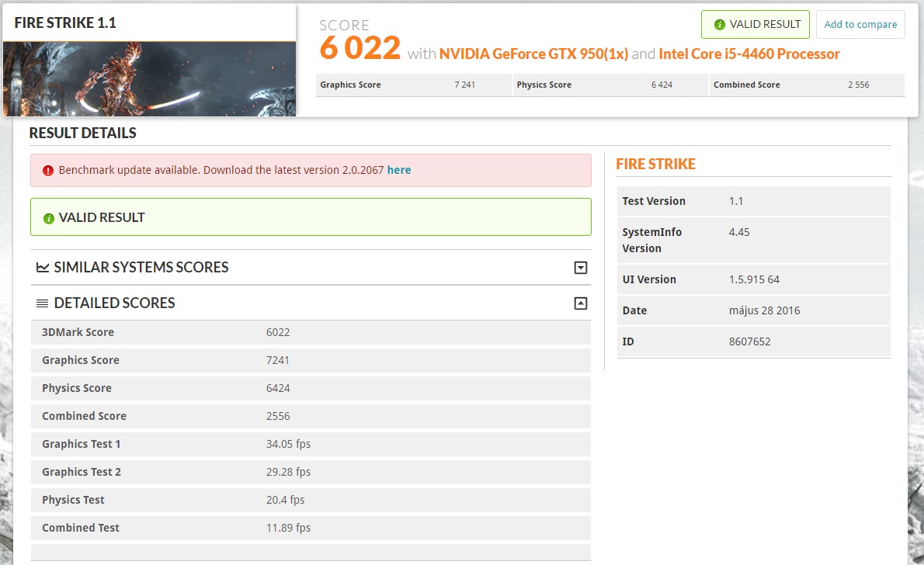
Task: Click the 4.45 SystemInfo value
Action: [x=739, y=232]
